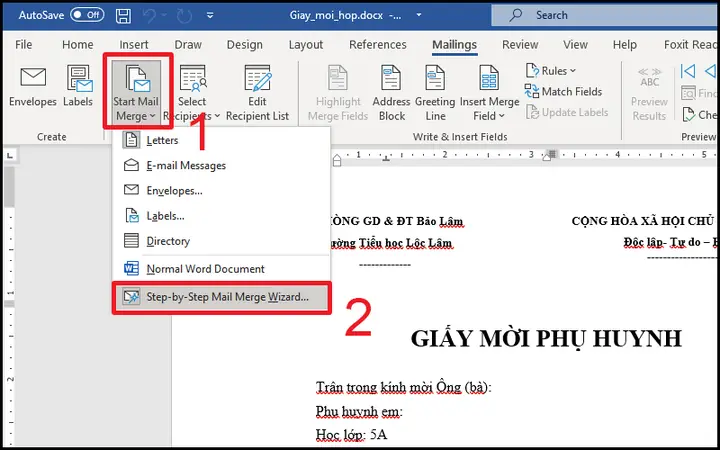This screenshot has width=720, height=450.
Task: Click the line 'Phụ huynh em:'
Action: pos(359,411)
